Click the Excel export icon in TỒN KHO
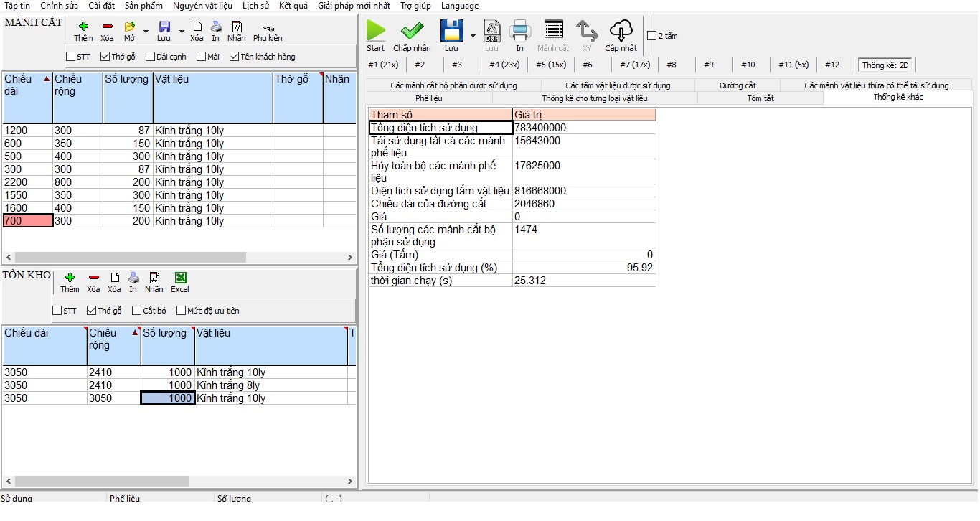Viewport: 980px width, 521px height. pos(180,278)
